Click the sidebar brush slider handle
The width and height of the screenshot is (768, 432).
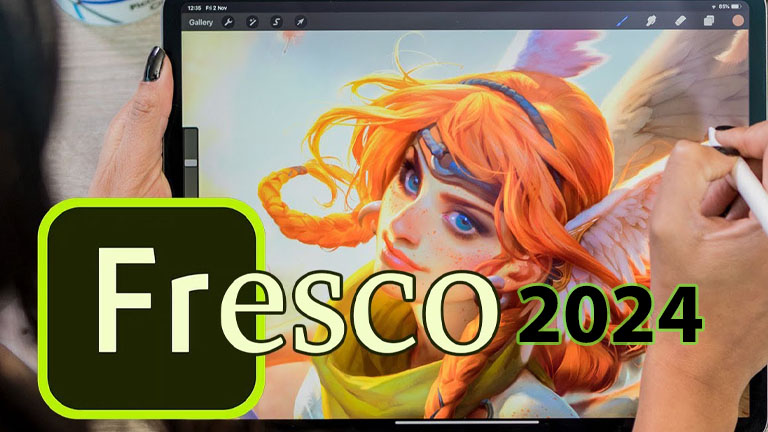[191, 163]
